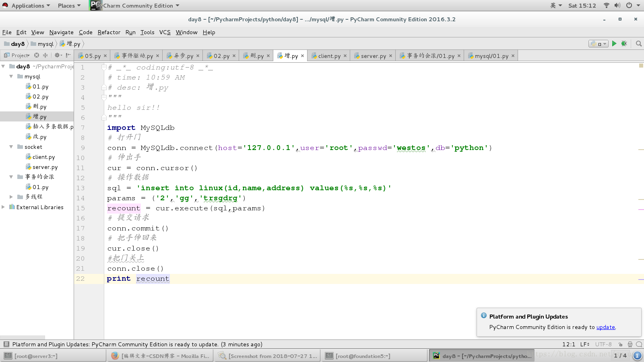The height and width of the screenshot is (362, 644).
Task: Click mysql breadcrumb in navigation bar
Action: pyautogui.click(x=42, y=44)
